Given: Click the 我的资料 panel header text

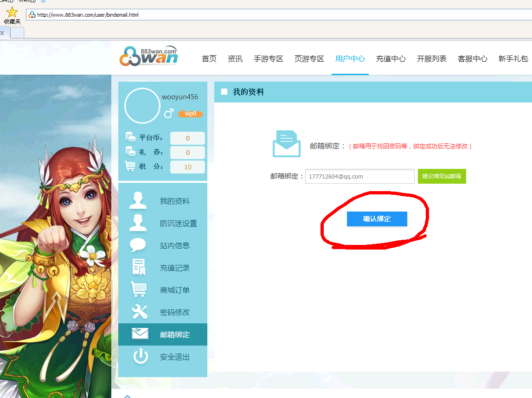Looking at the screenshot, I should pos(248,92).
